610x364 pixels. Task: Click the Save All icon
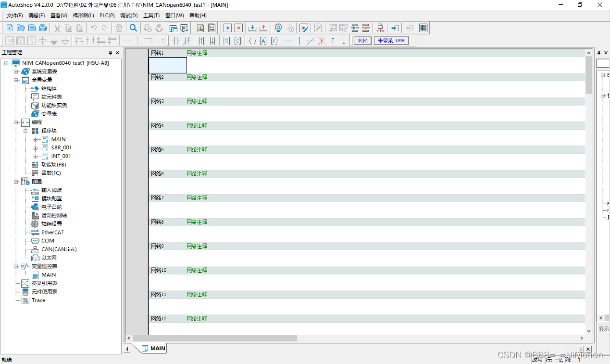[x=43, y=28]
